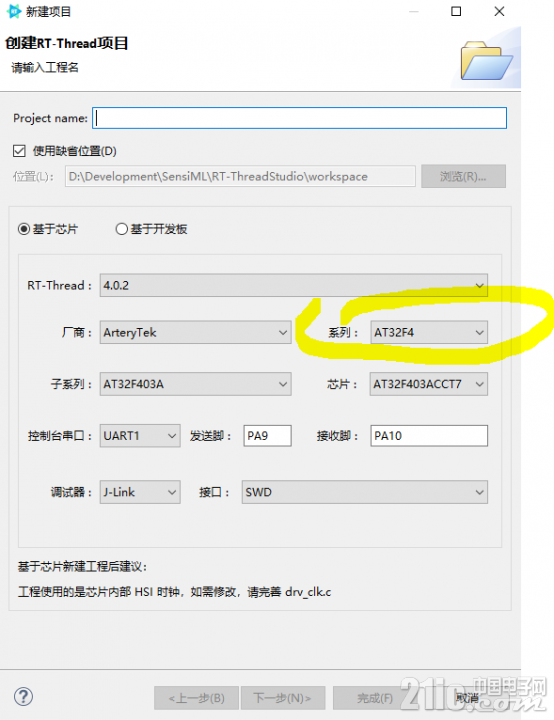Click the folder wizard banner image
The height and width of the screenshot is (720, 554).
point(486,61)
